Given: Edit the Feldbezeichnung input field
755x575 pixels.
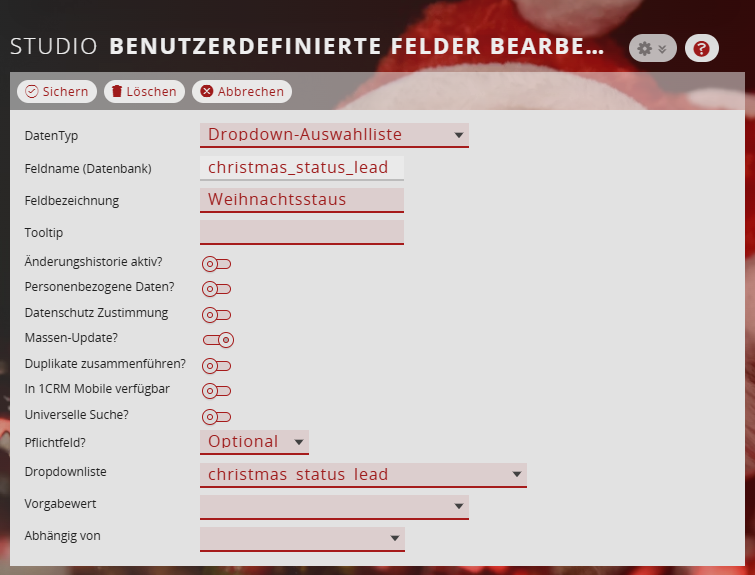Looking at the screenshot, I should click(302, 200).
